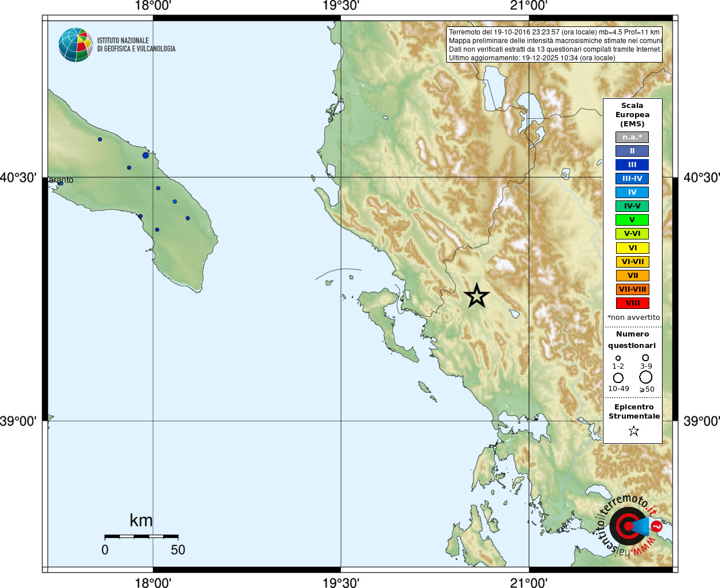The height and width of the screenshot is (588, 720).
Task: Click the 10-49 questionnaires circle symbol
Action: tap(618, 377)
